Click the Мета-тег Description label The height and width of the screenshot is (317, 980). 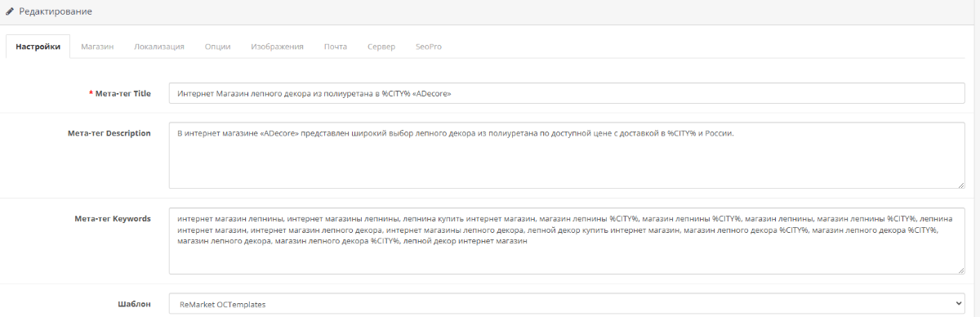(109, 133)
